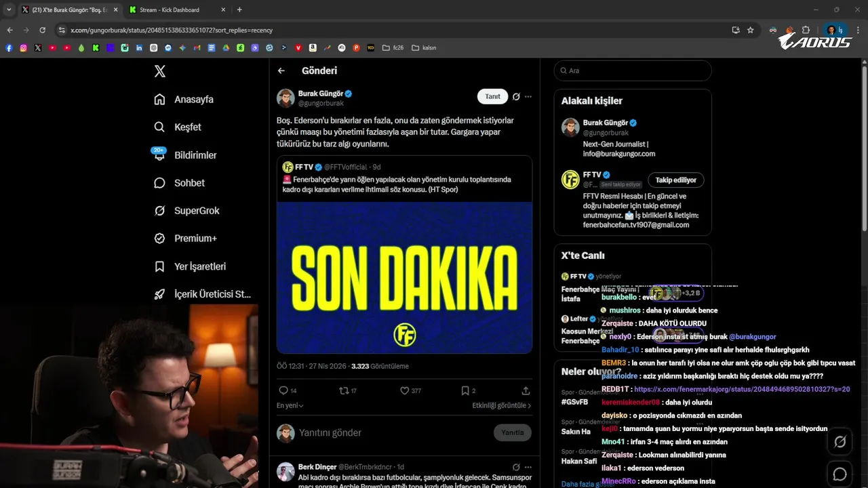Open the Instagram bookmark
The width and height of the screenshot is (868, 488).
(x=23, y=47)
